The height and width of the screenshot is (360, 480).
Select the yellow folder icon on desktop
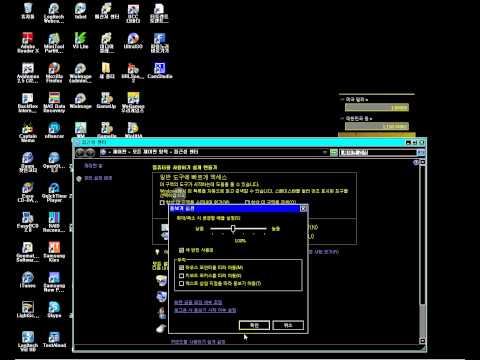107,70
